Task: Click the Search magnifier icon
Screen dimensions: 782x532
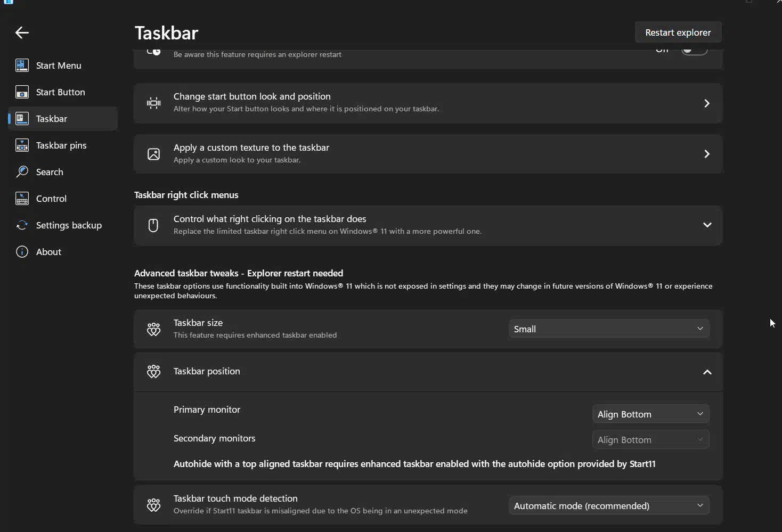Action: tap(22, 172)
